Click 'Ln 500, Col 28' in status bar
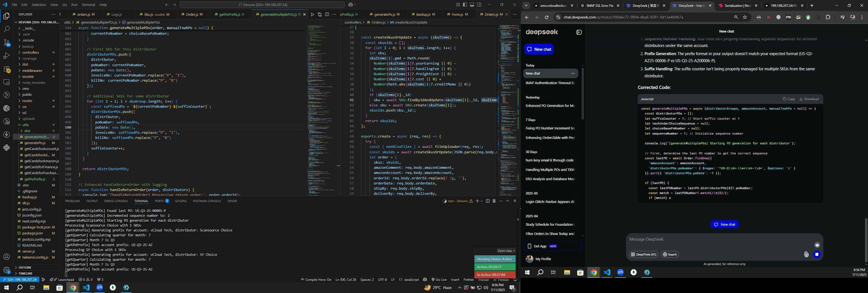 coord(346,279)
